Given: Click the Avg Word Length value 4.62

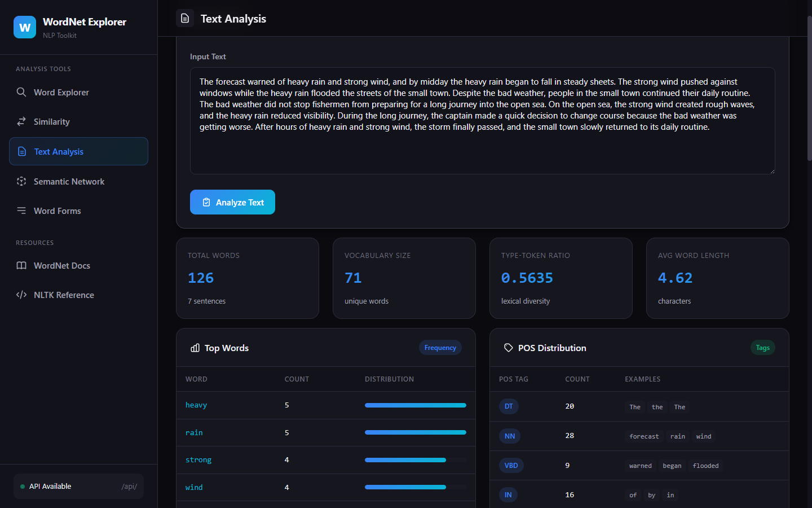Looking at the screenshot, I should click(675, 278).
